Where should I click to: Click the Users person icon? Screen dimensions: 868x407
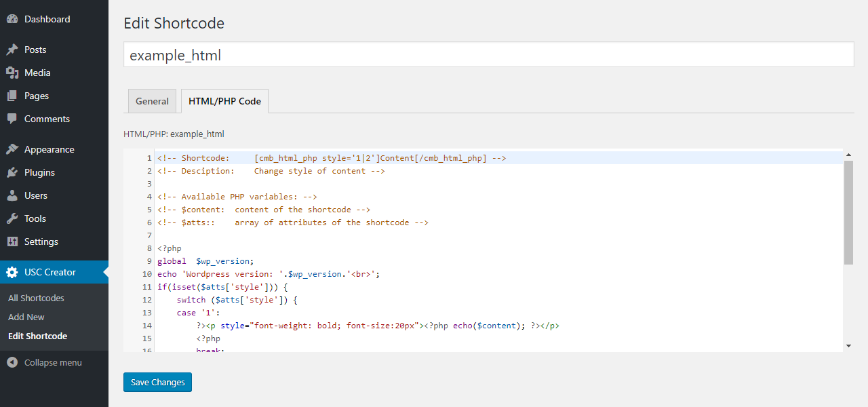click(x=12, y=195)
